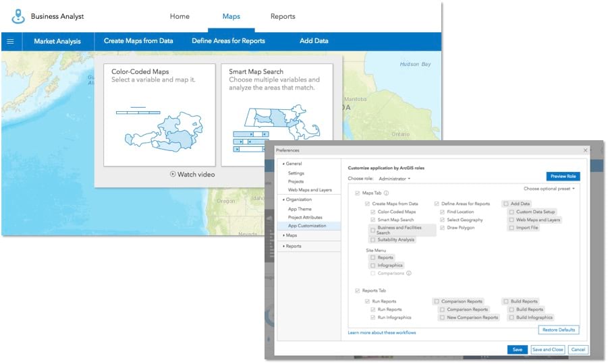Click info icon beside Maps Tab
Viewport: 608px width, 364px height.
386,193
